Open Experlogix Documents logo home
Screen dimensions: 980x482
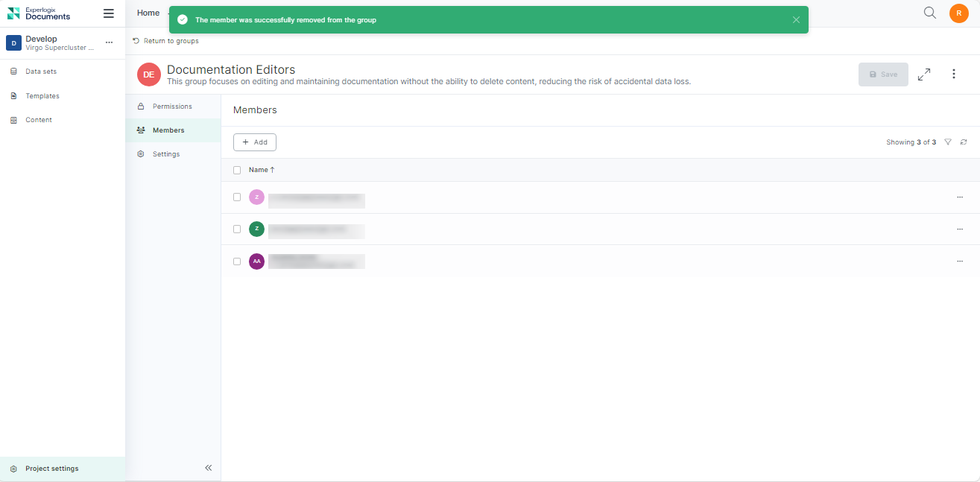pos(39,13)
